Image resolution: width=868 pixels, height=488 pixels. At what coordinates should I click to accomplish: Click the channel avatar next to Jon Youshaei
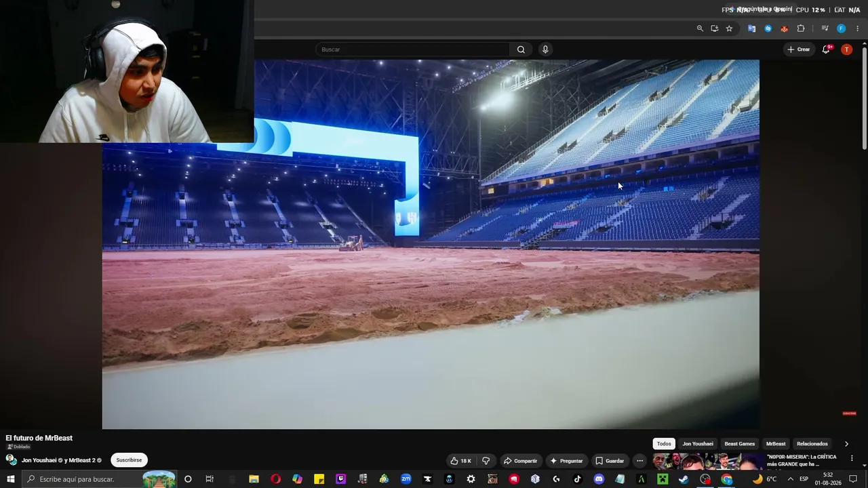tap(12, 460)
